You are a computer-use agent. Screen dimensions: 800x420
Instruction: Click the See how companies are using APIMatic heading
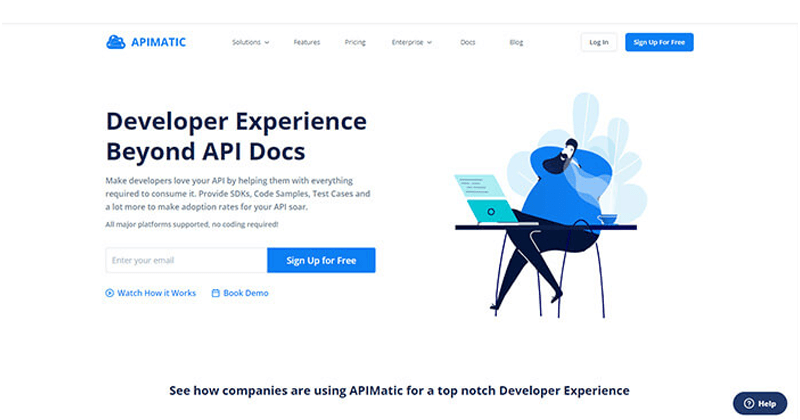point(399,391)
